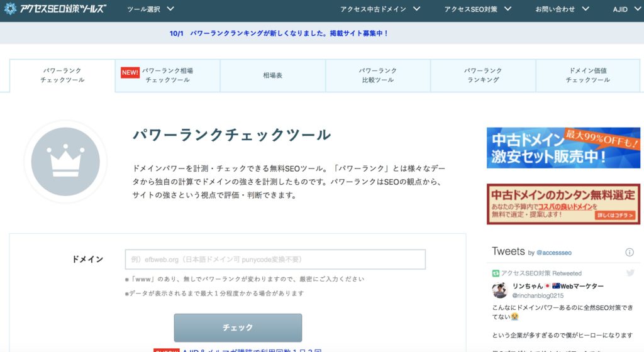
Task: Click the red NEW! badge
Action: point(130,72)
